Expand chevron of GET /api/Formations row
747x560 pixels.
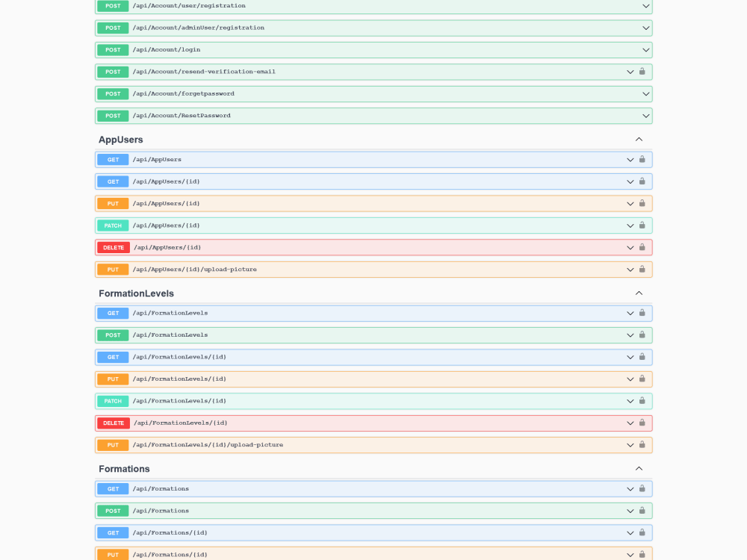coord(630,489)
